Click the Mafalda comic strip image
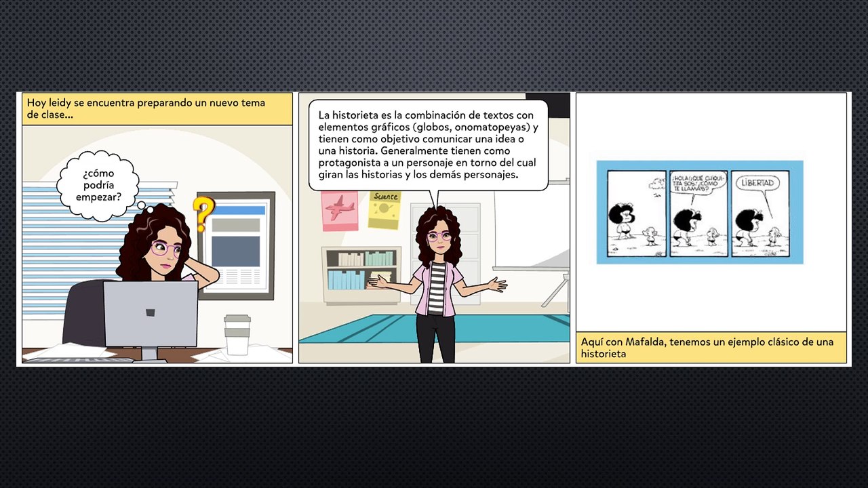The width and height of the screenshot is (868, 488). point(700,212)
